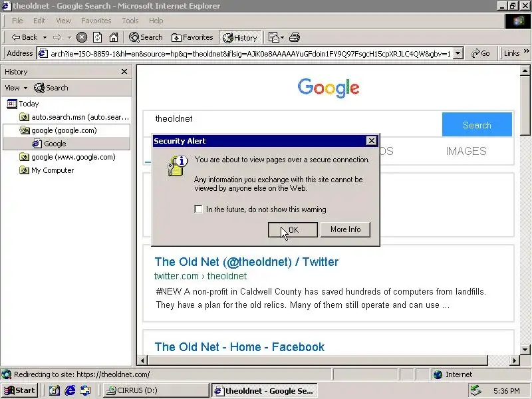
Task: Expand auto.search.msn history folder
Action: (74, 118)
